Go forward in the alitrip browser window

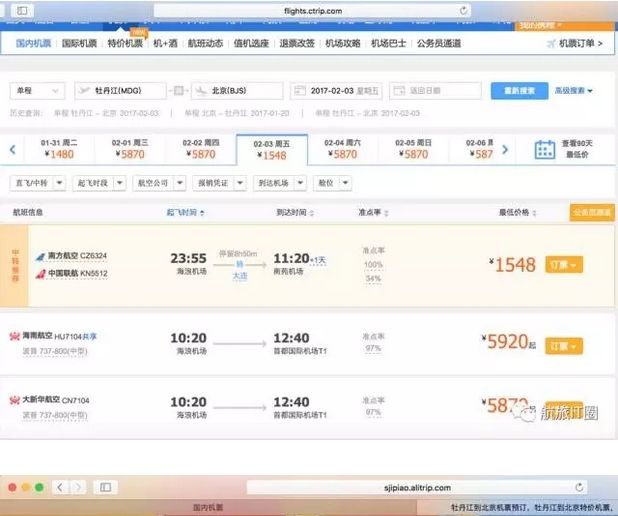tap(78, 488)
